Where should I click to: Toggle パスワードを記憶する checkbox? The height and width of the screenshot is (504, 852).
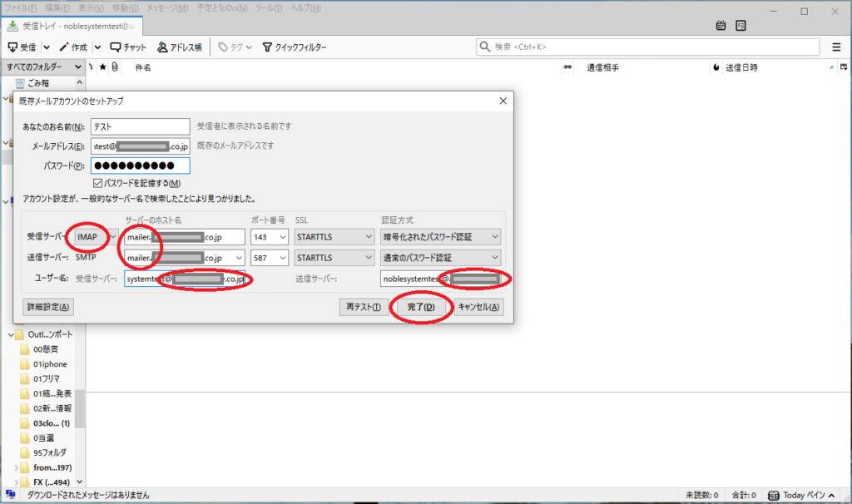tap(98, 183)
